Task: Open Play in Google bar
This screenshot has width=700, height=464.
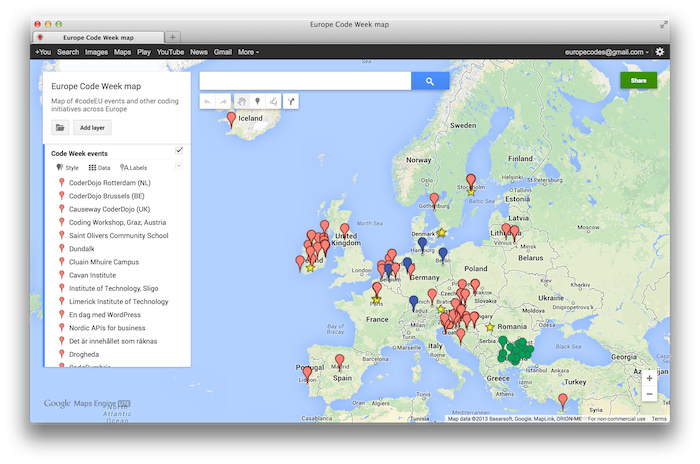Action: tap(144, 52)
